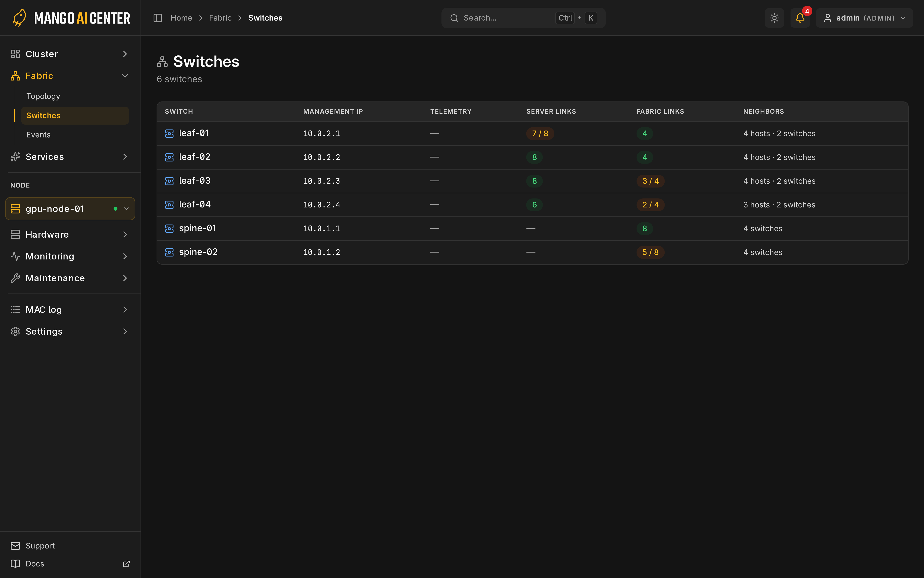Open notifications bell with 4 alerts
The height and width of the screenshot is (578, 924).
coord(800,18)
